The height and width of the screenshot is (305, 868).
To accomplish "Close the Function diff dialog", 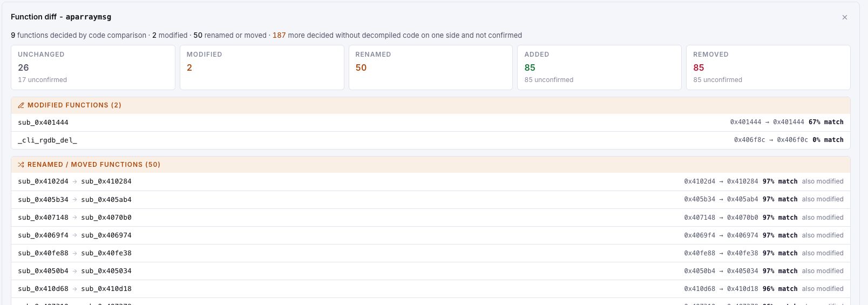I will [x=845, y=17].
